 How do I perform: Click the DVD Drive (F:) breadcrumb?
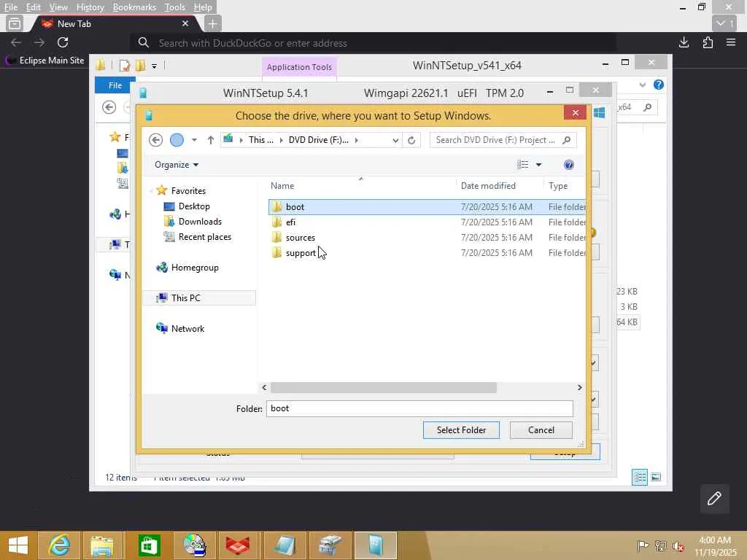(318, 140)
